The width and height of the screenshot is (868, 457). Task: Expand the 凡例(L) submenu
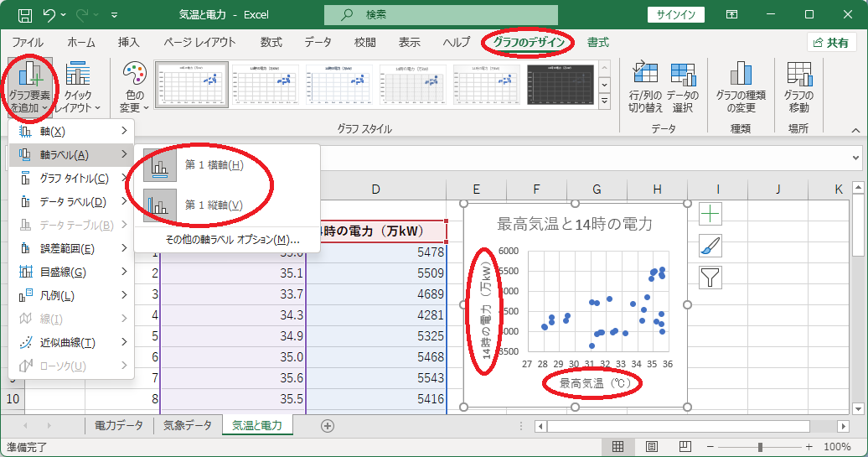tap(71, 295)
